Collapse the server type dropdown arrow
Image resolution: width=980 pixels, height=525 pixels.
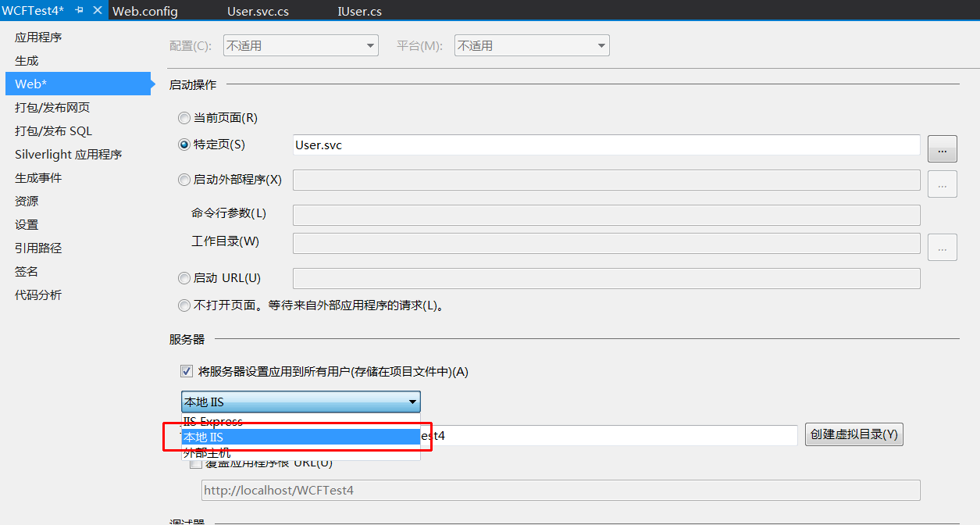pyautogui.click(x=412, y=402)
